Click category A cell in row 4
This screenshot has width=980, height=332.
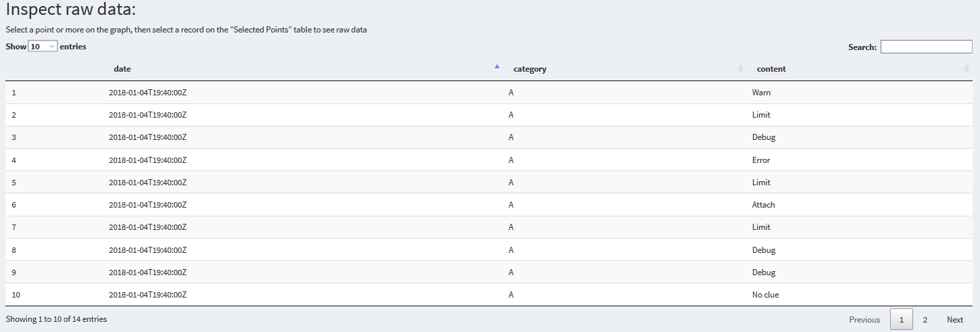click(511, 160)
